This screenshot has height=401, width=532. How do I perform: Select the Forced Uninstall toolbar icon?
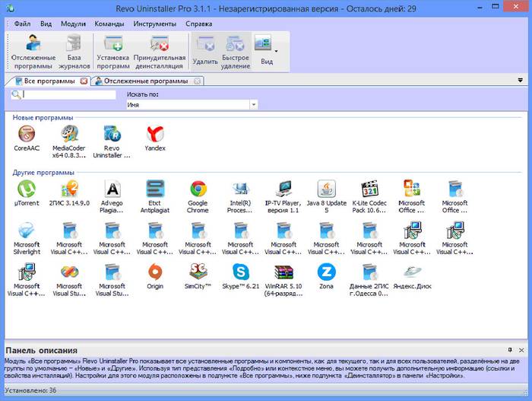[x=159, y=50]
